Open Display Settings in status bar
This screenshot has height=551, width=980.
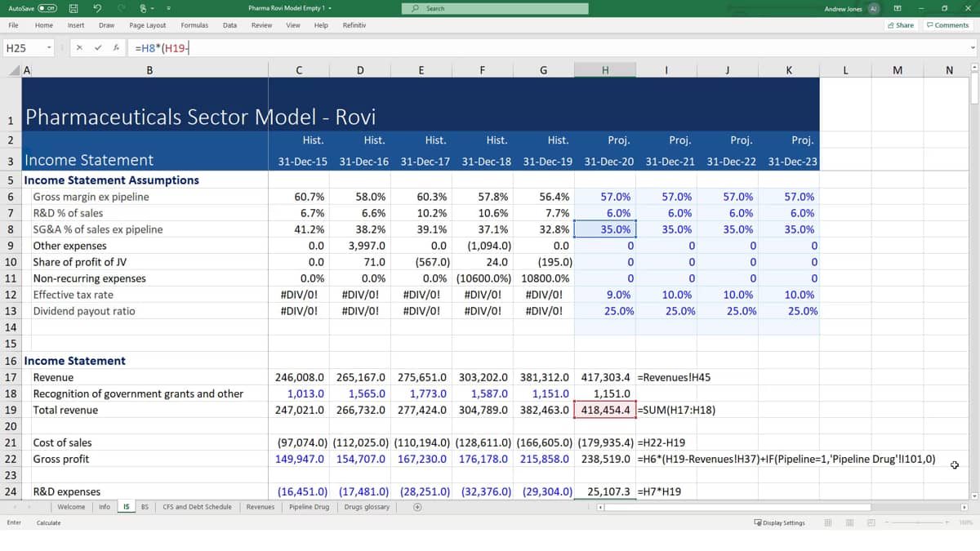pyautogui.click(x=779, y=522)
